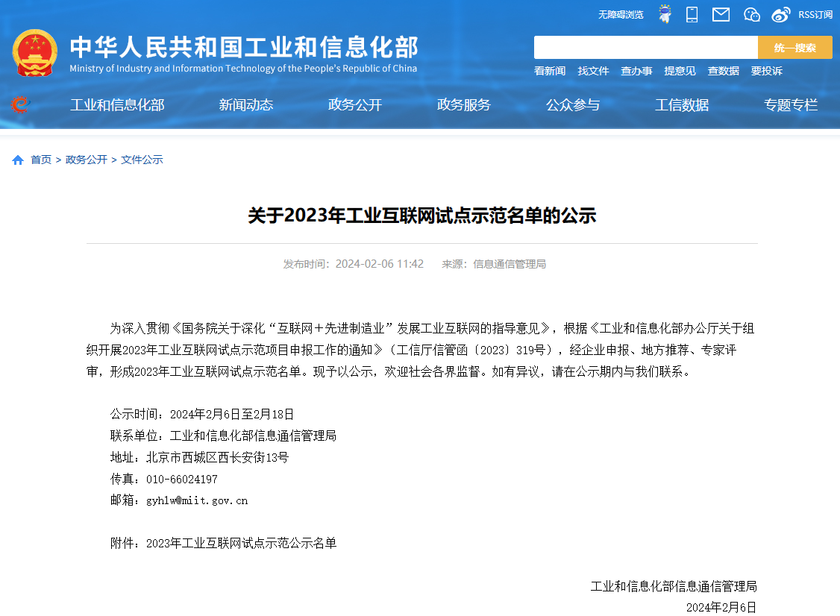Open 工信数据 menu item
The height and width of the screenshot is (616, 840).
pyautogui.click(x=682, y=105)
